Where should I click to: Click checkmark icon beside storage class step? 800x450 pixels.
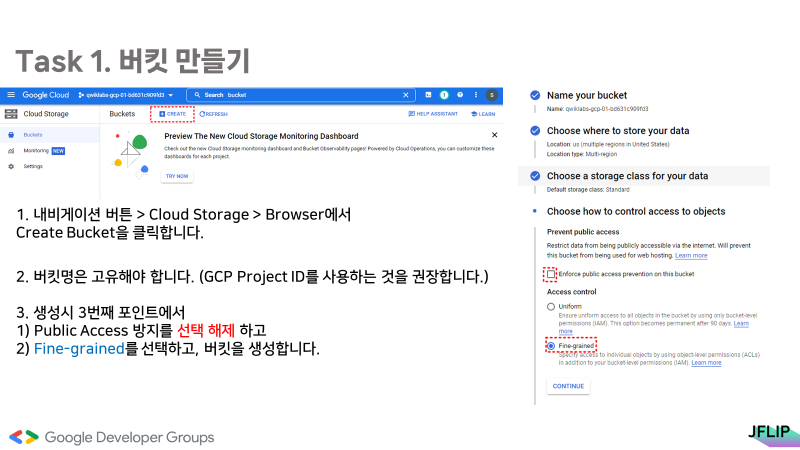pos(535,176)
